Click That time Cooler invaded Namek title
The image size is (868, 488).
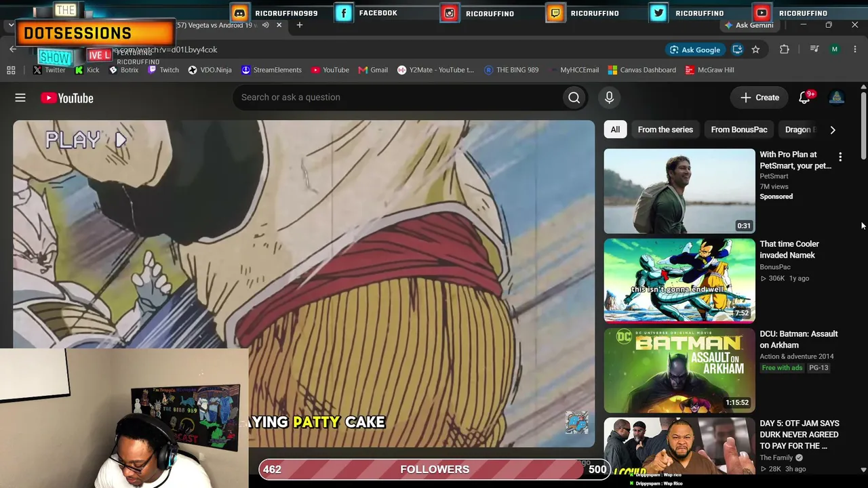coord(789,249)
